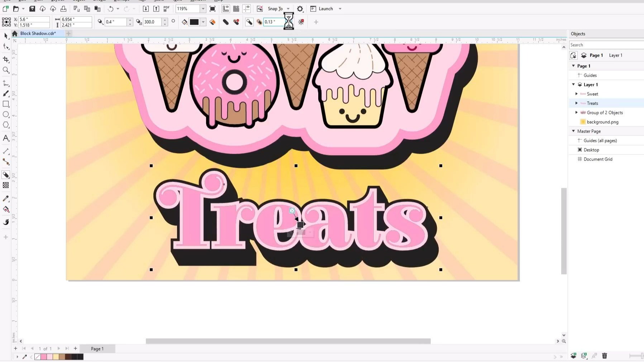Select the Rectangle tool

tap(6, 104)
